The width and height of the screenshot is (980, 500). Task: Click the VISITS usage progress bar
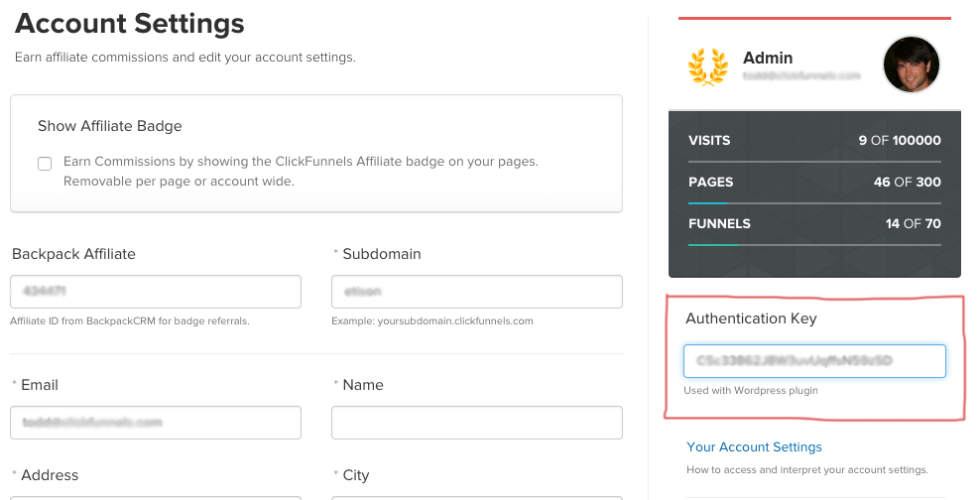click(x=814, y=162)
